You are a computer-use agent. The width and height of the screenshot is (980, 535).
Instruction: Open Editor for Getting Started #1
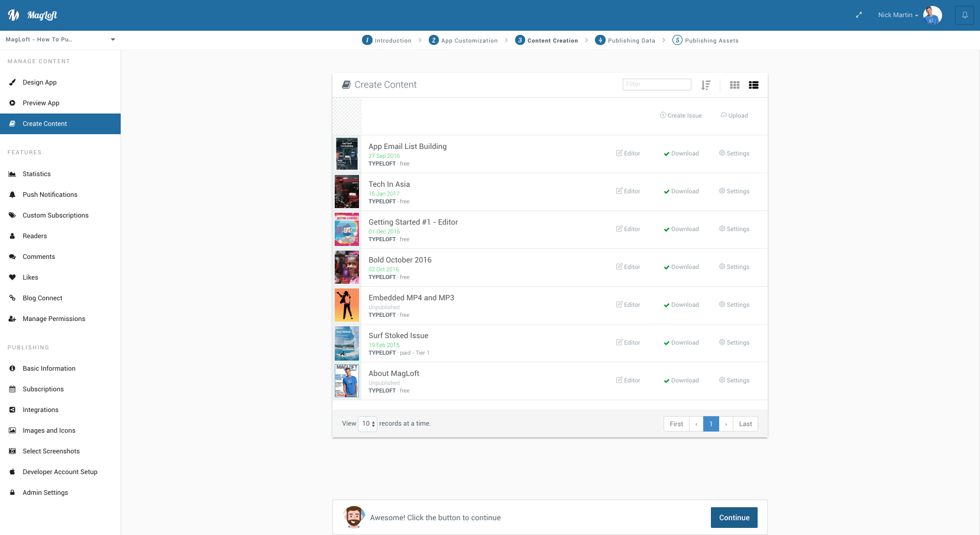click(x=628, y=229)
